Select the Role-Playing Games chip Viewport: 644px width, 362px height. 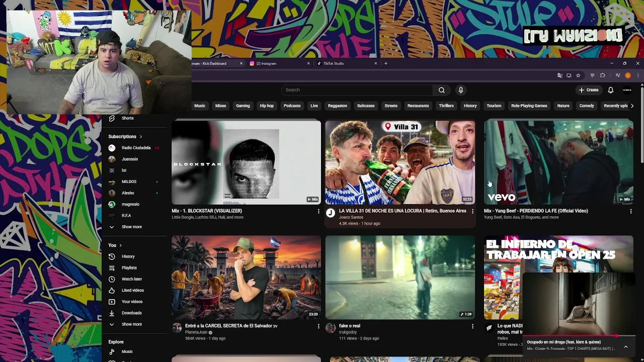coord(529,106)
